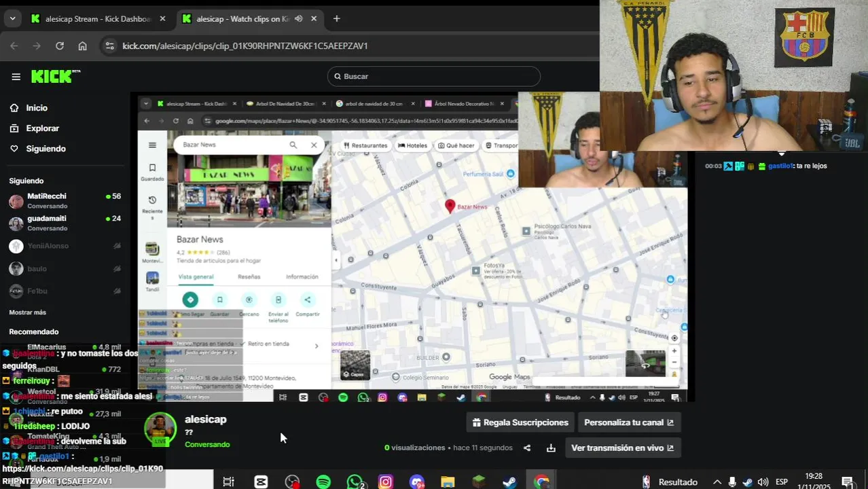Image resolution: width=868 pixels, height=489 pixels.
Task: Click the browser forward arrow
Action: pyautogui.click(x=37, y=46)
